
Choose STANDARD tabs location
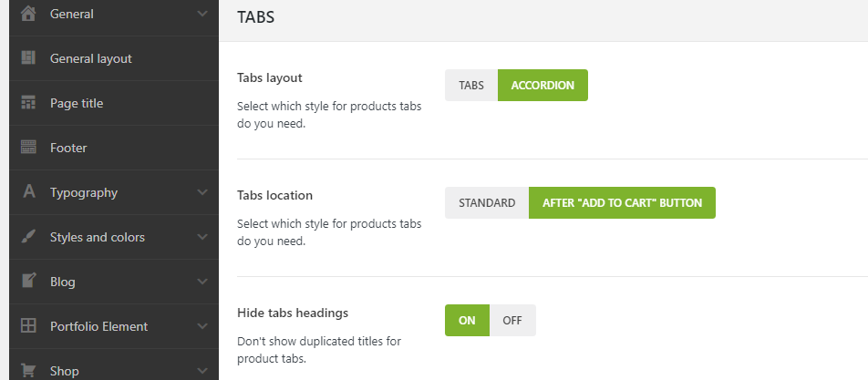click(487, 203)
